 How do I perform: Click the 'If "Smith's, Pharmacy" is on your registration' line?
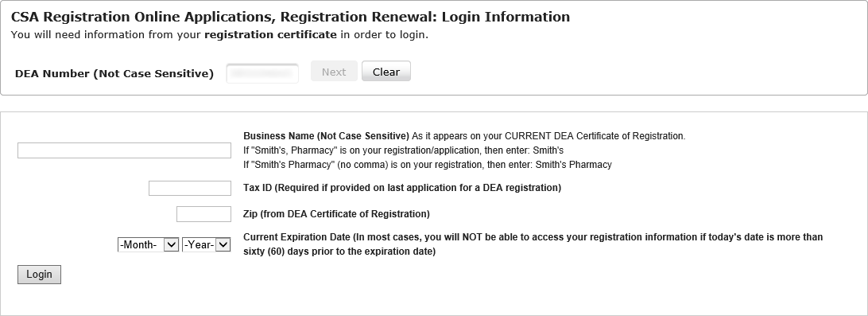[x=404, y=150]
